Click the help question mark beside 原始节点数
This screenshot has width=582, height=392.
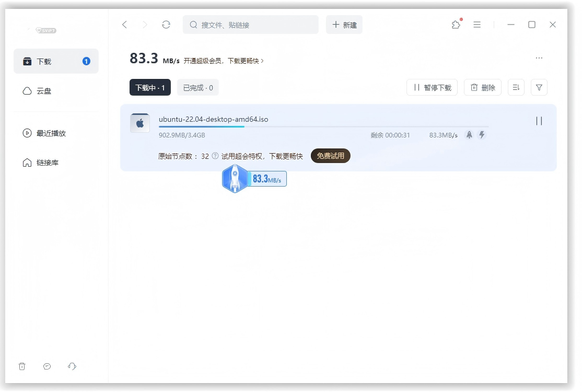[215, 156]
